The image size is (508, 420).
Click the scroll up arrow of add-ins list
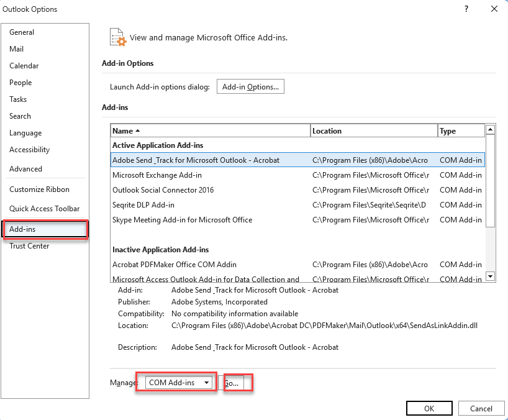click(490, 130)
